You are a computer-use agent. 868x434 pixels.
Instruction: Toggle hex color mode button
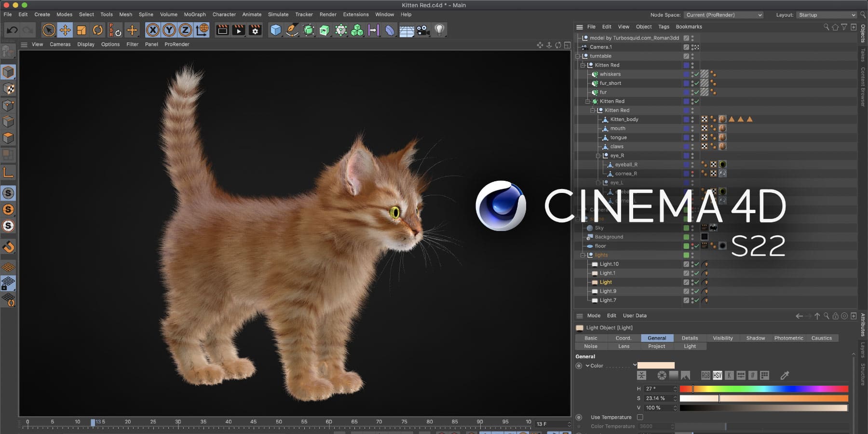(x=753, y=375)
